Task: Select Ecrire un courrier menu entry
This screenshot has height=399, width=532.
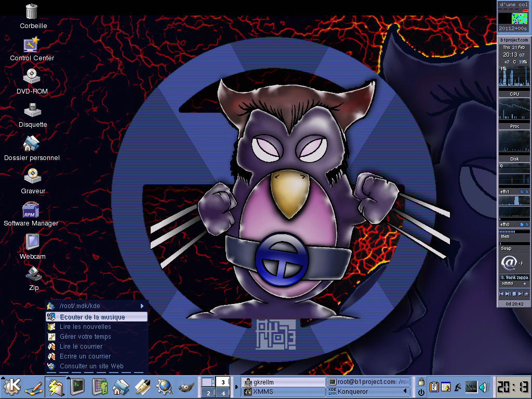Action: (x=97, y=356)
